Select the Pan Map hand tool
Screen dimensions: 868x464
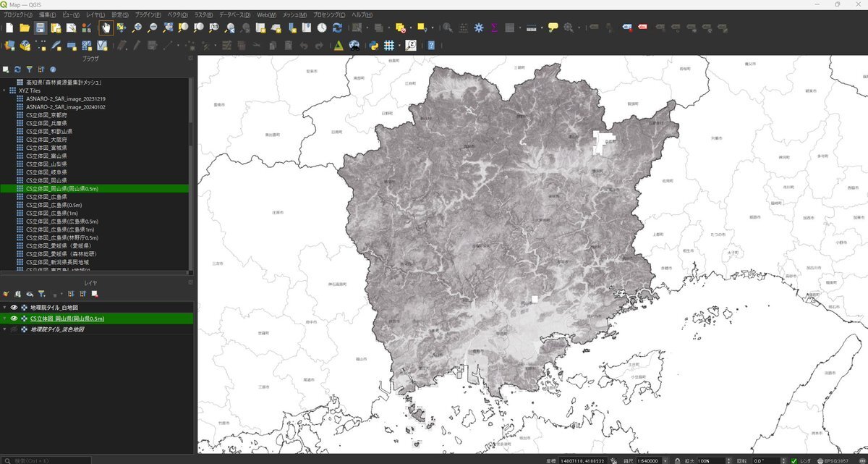pyautogui.click(x=106, y=28)
